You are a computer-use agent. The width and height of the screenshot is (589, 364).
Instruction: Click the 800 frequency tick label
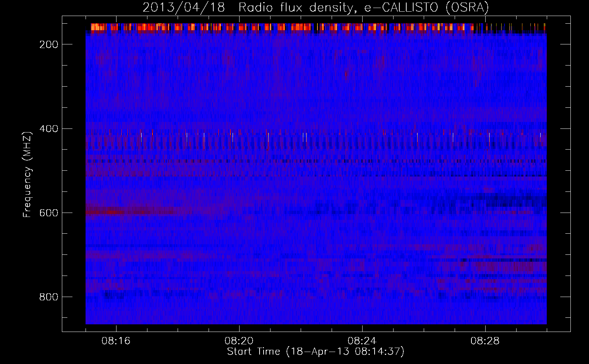(x=49, y=297)
